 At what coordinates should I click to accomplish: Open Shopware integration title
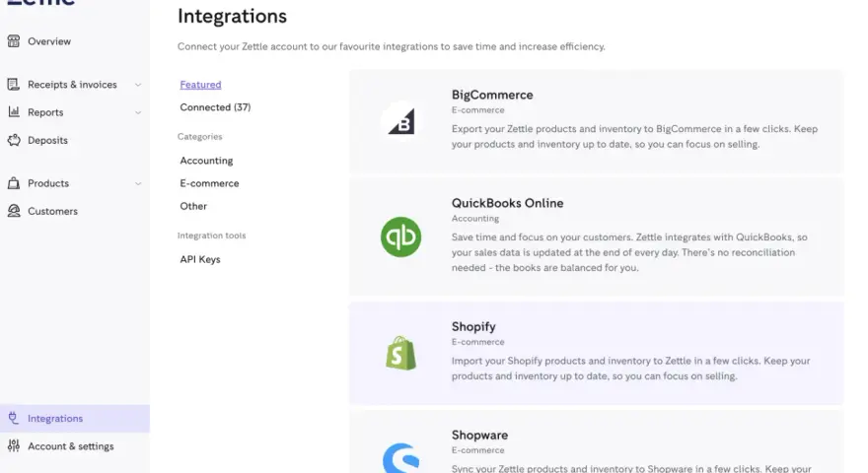click(479, 435)
